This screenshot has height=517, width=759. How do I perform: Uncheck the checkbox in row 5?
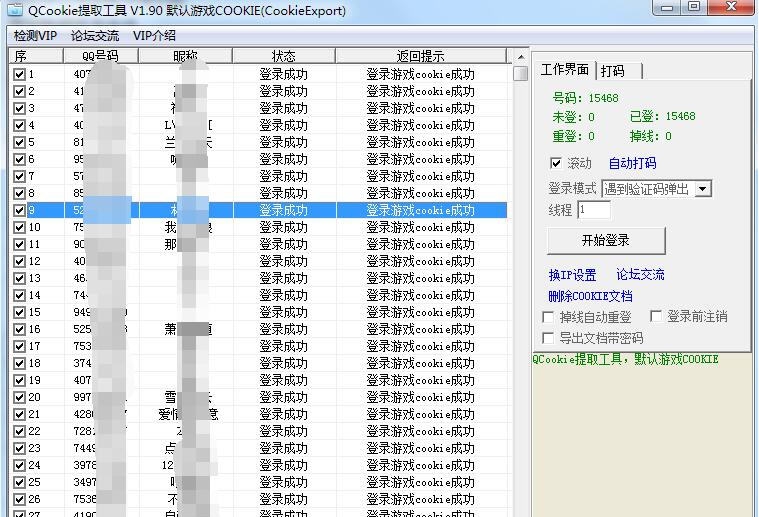19,142
